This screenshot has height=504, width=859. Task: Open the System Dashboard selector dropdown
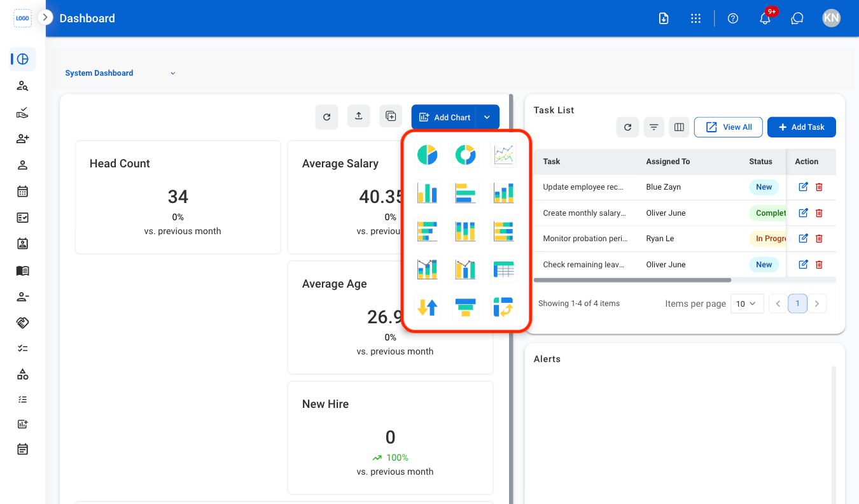point(120,73)
